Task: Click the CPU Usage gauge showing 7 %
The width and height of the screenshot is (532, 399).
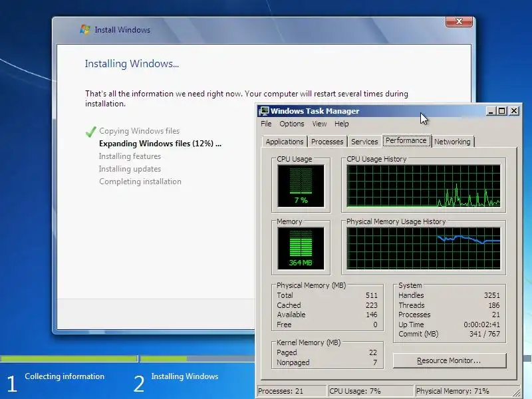Action: click(301, 186)
